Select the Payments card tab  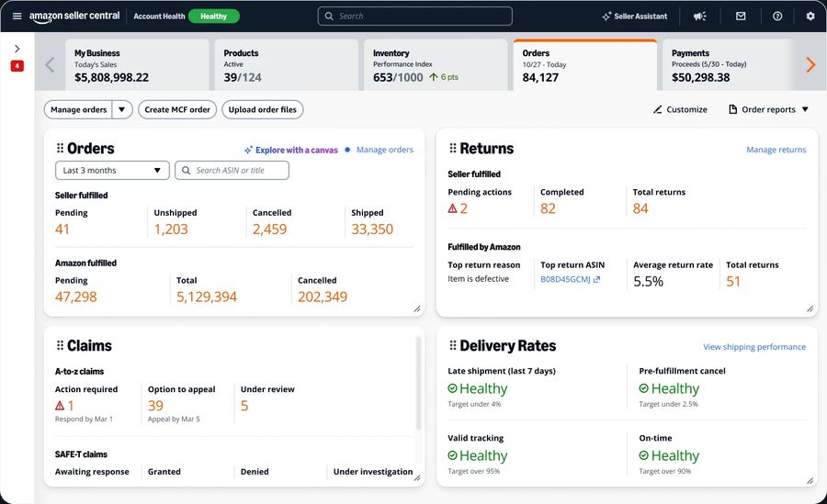(x=728, y=65)
